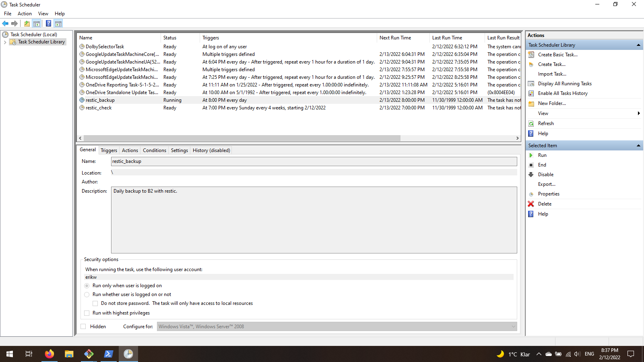Click the Display All Running Tasks icon
The image size is (644, 362).
pyautogui.click(x=531, y=84)
